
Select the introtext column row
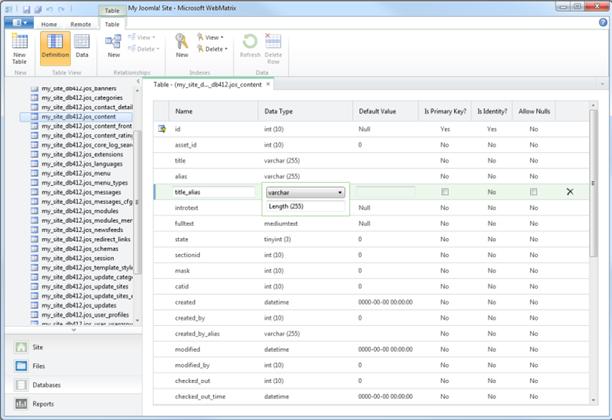[371, 208]
